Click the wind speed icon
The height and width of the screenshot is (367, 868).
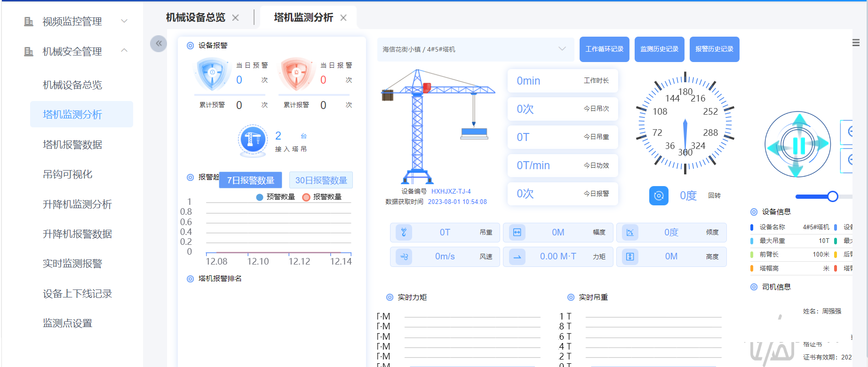click(x=404, y=257)
